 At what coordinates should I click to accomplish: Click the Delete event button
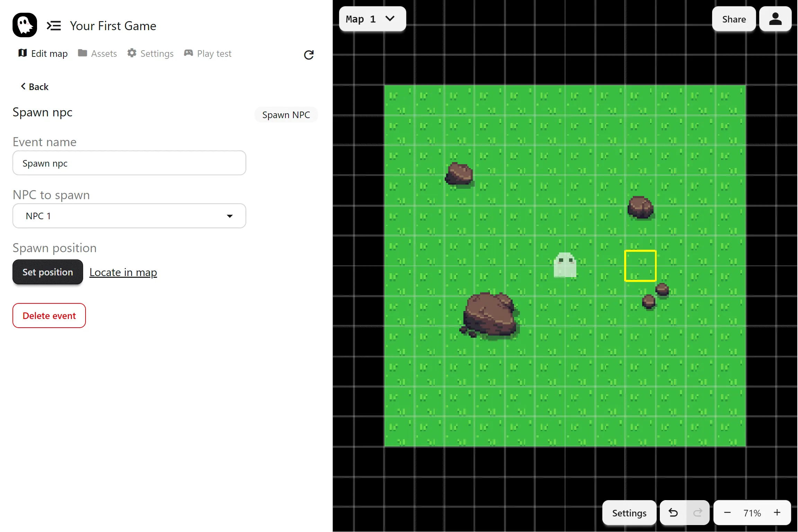tap(49, 316)
